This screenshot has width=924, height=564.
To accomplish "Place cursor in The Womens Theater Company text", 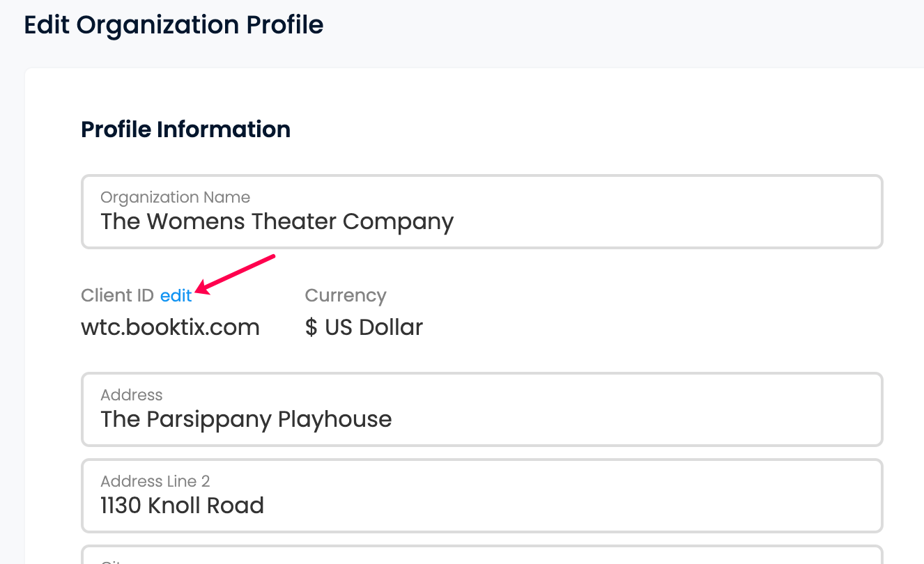I will (277, 221).
